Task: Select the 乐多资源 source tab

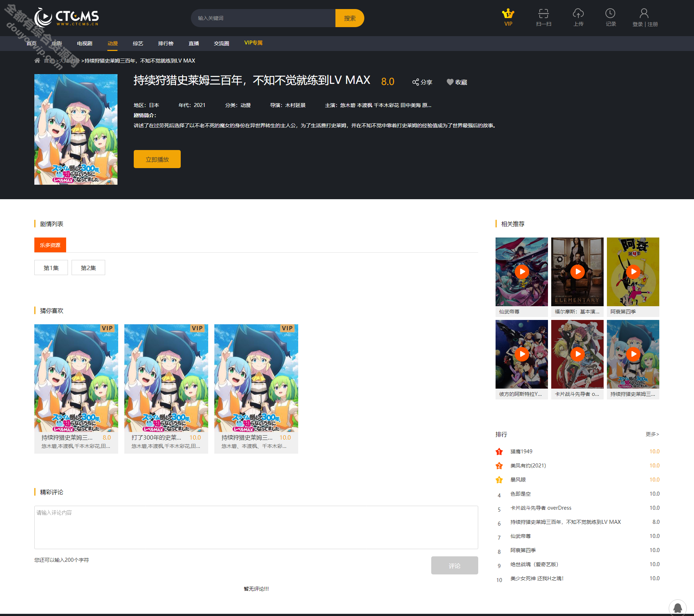Action: click(x=50, y=245)
